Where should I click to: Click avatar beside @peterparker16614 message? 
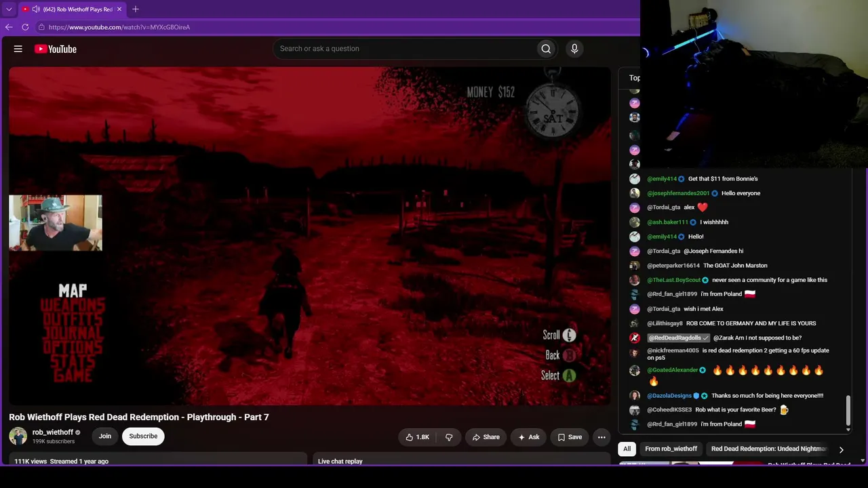635,266
